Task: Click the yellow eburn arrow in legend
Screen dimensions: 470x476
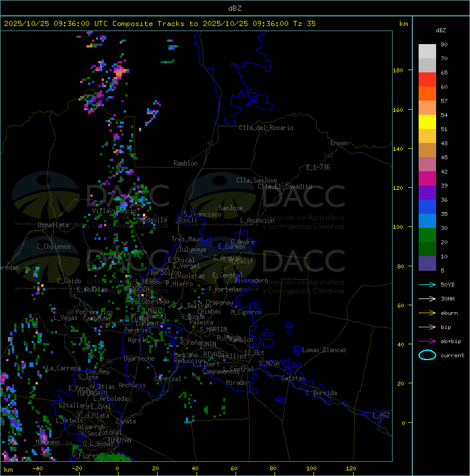Action: click(427, 313)
